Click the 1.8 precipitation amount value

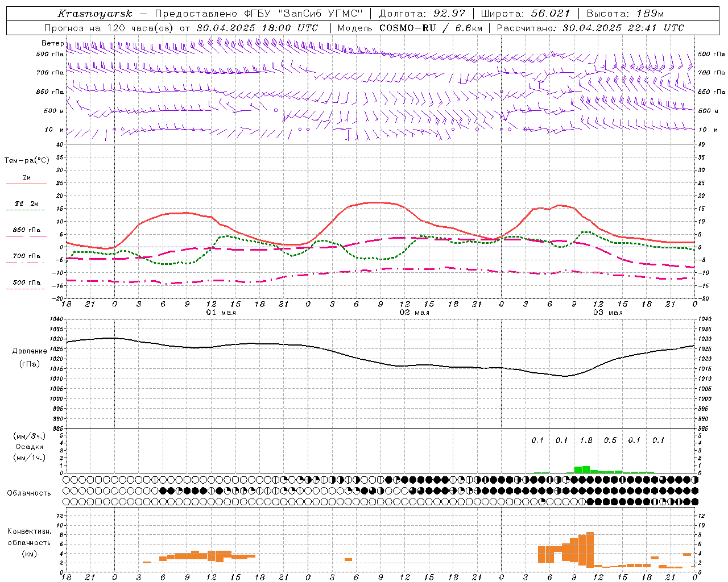(x=586, y=440)
